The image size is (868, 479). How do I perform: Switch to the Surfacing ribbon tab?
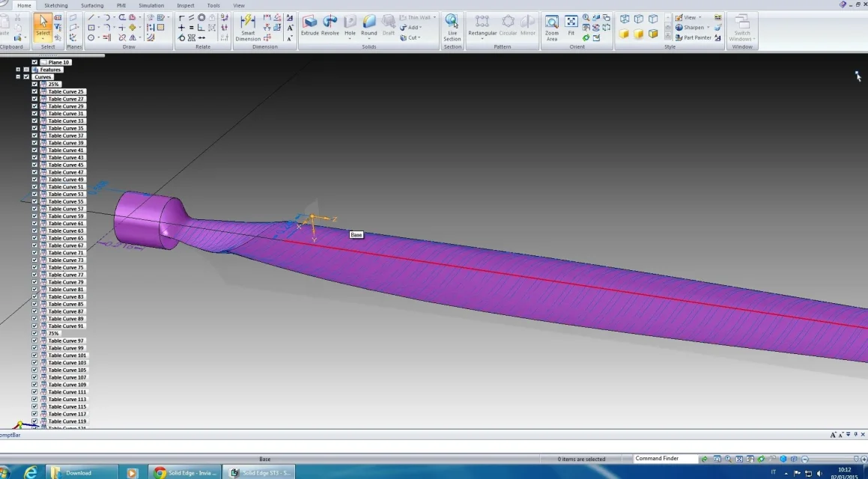click(92, 5)
